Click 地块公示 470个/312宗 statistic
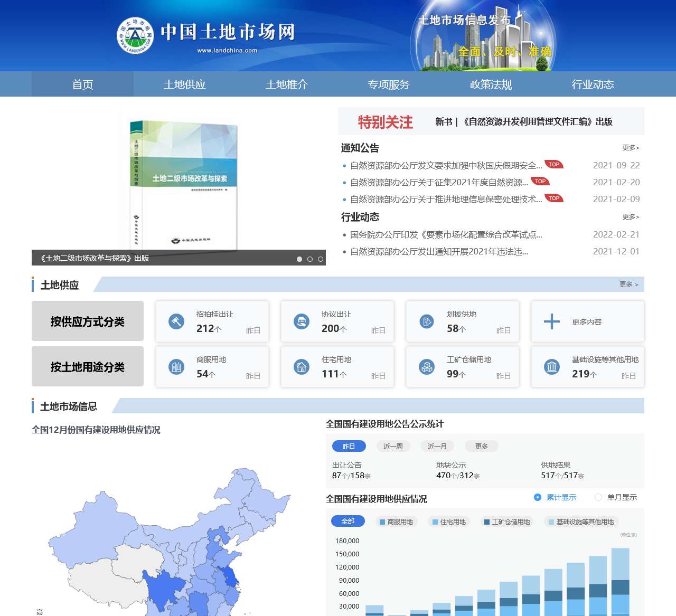This screenshot has width=676, height=616. (x=458, y=470)
